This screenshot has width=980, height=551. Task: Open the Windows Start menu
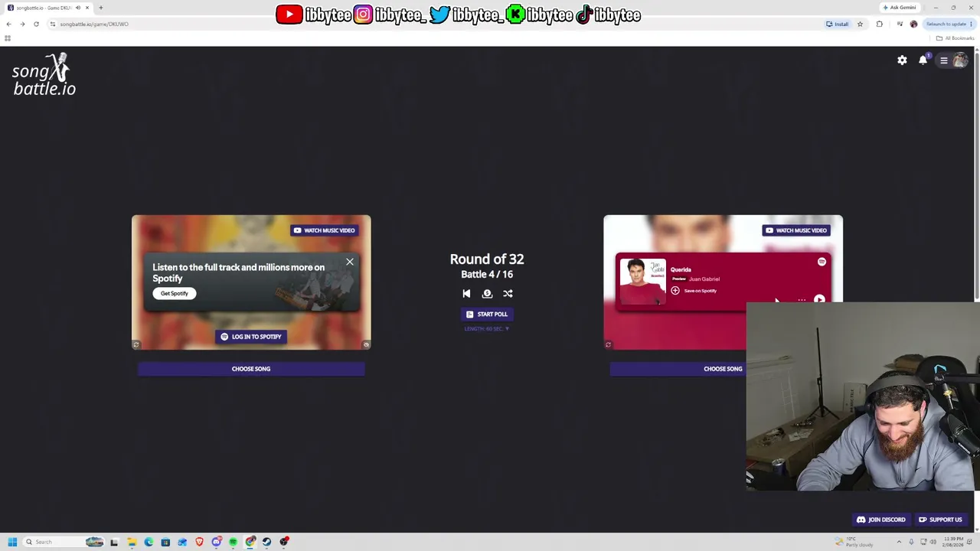tap(12, 542)
